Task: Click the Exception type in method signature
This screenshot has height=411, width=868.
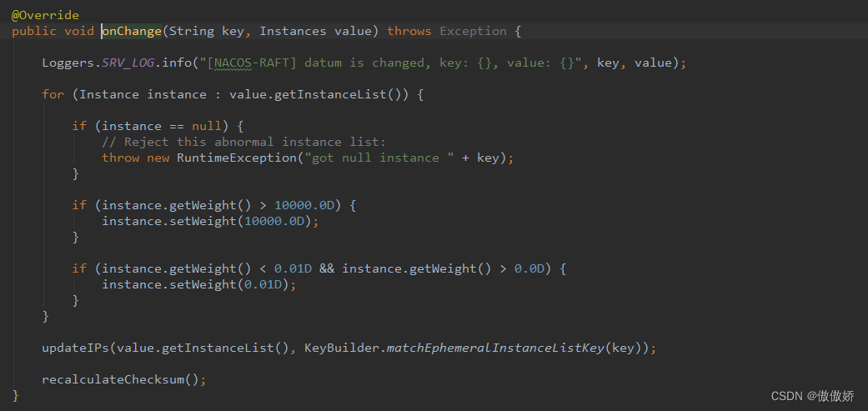Action: tap(473, 31)
